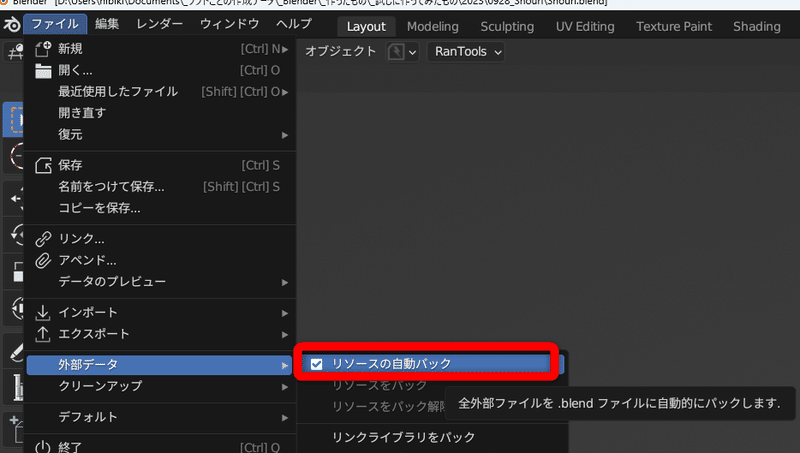Click the Open folder icon
The image size is (800, 453).
click(43, 70)
